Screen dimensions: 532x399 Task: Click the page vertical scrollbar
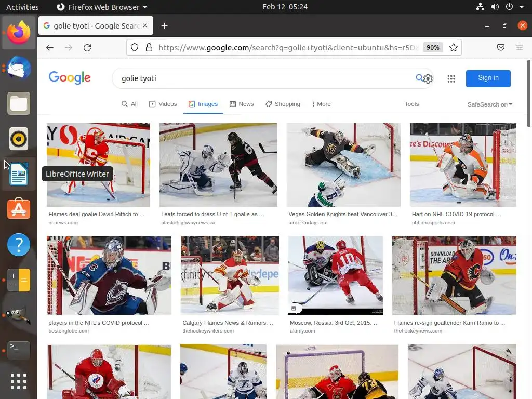click(x=528, y=94)
